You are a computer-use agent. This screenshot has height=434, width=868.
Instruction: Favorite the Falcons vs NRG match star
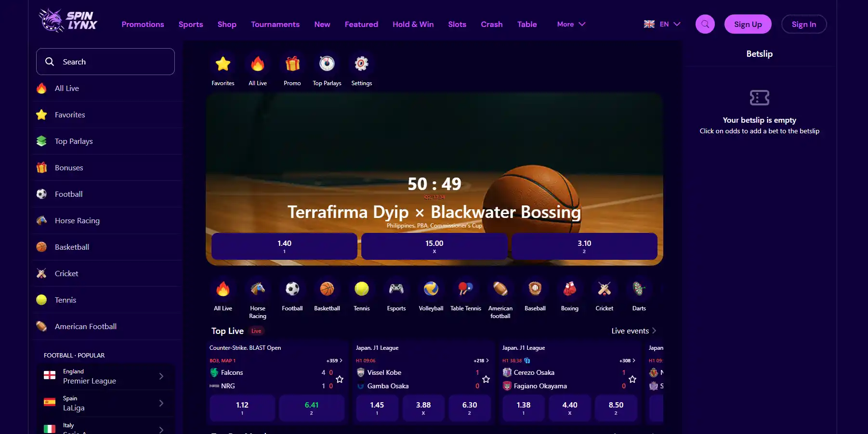pos(340,379)
